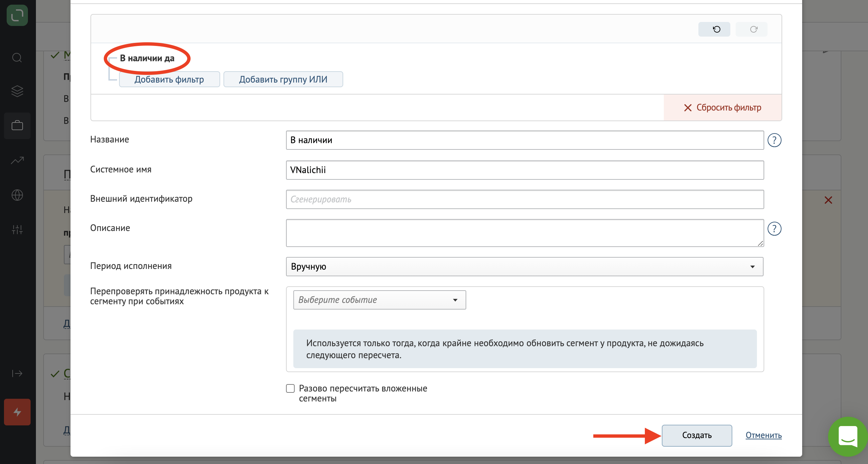Open the Период исполнения dropdown
The image size is (868, 464).
524,267
